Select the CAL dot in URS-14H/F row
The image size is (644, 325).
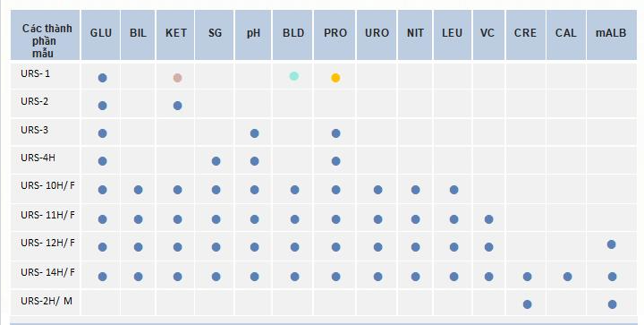(x=568, y=277)
